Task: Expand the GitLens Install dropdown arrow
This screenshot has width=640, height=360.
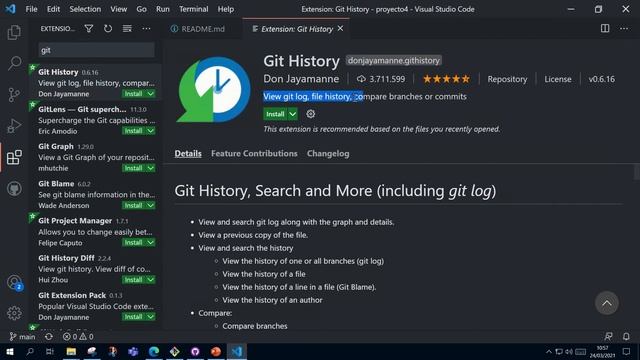Action: click(x=151, y=131)
